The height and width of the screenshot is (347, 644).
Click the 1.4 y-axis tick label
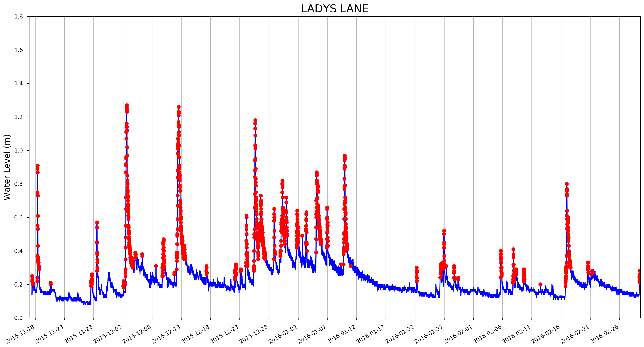[19, 84]
